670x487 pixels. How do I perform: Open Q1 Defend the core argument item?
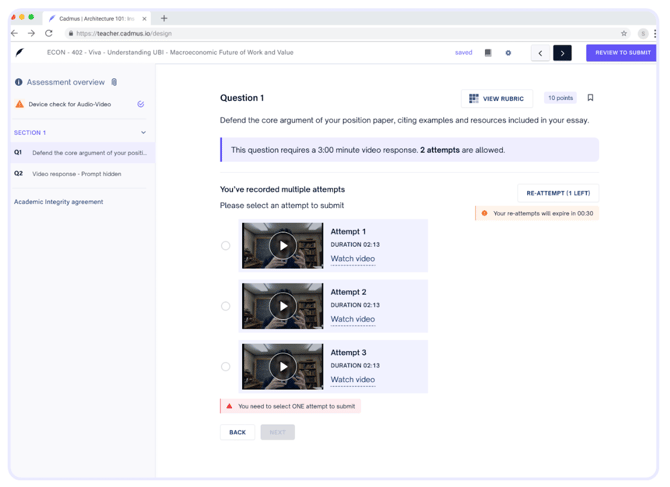point(83,153)
